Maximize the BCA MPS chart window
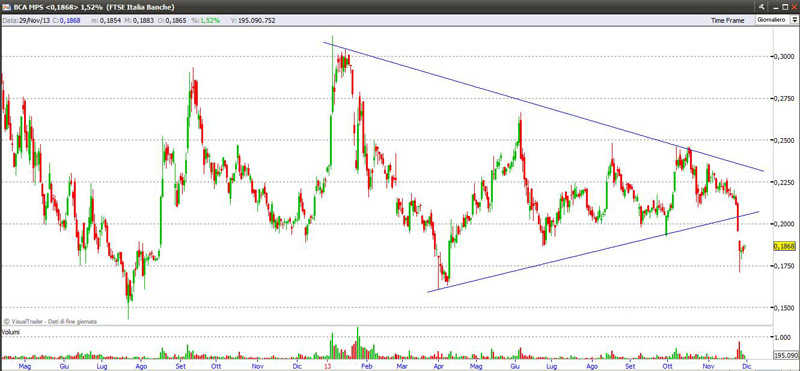The height and width of the screenshot is (371, 800). [x=785, y=7]
